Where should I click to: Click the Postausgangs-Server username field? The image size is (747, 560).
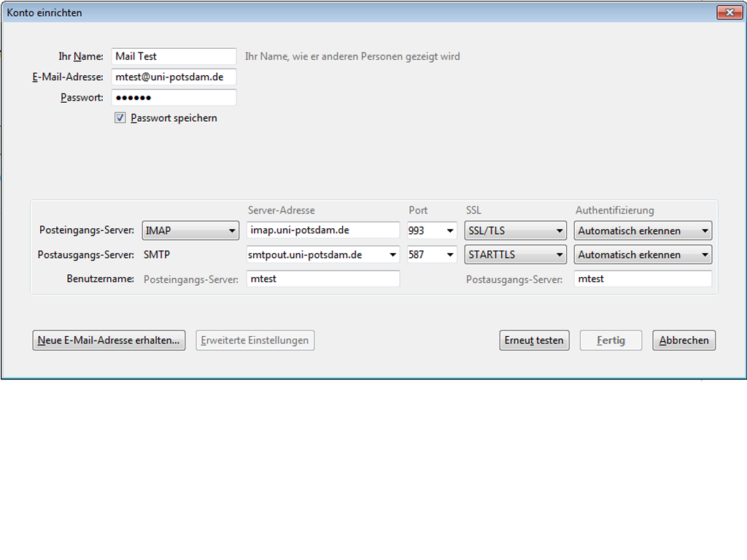[642, 279]
